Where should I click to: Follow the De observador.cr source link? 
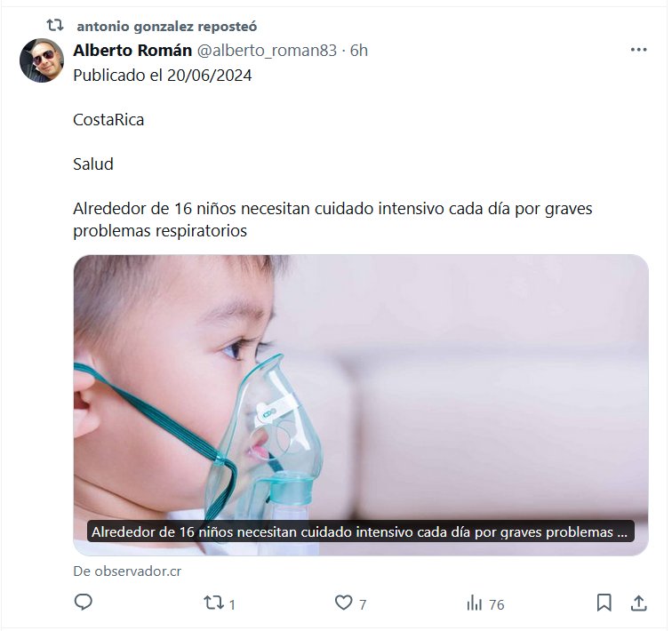coord(127,571)
